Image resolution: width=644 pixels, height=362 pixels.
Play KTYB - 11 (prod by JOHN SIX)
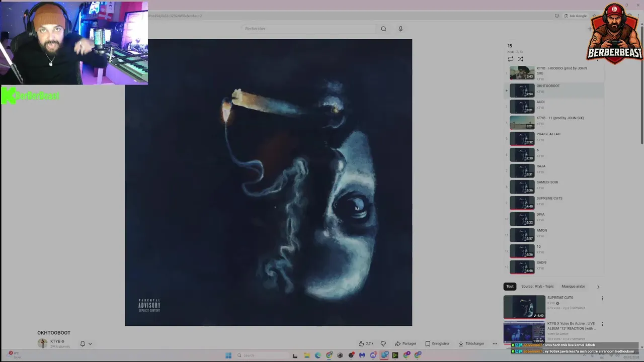[553, 122]
